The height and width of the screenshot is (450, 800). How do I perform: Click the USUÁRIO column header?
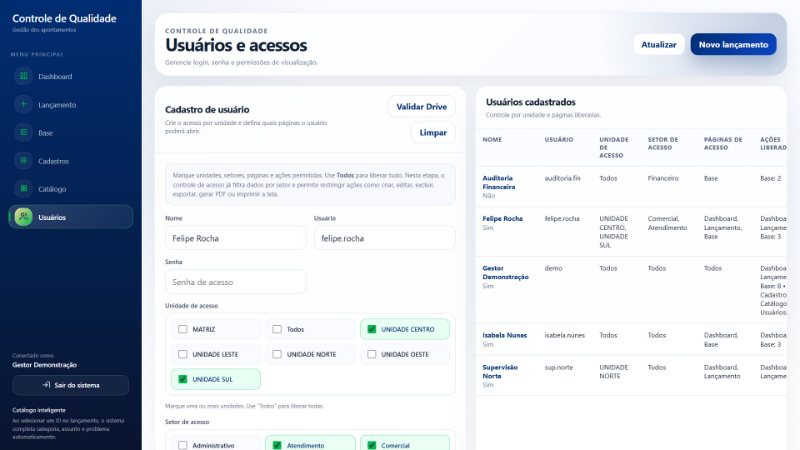click(x=559, y=139)
